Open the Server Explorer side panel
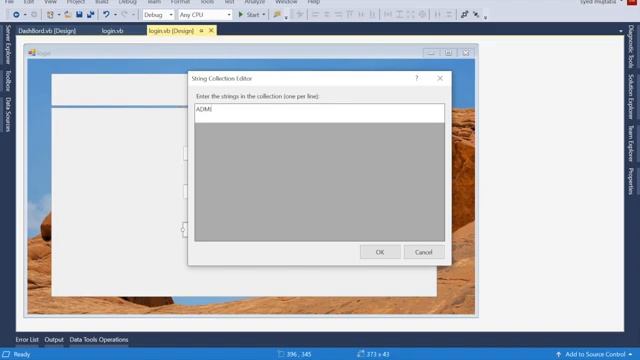Screen dimensions: 640x360 point(8,44)
